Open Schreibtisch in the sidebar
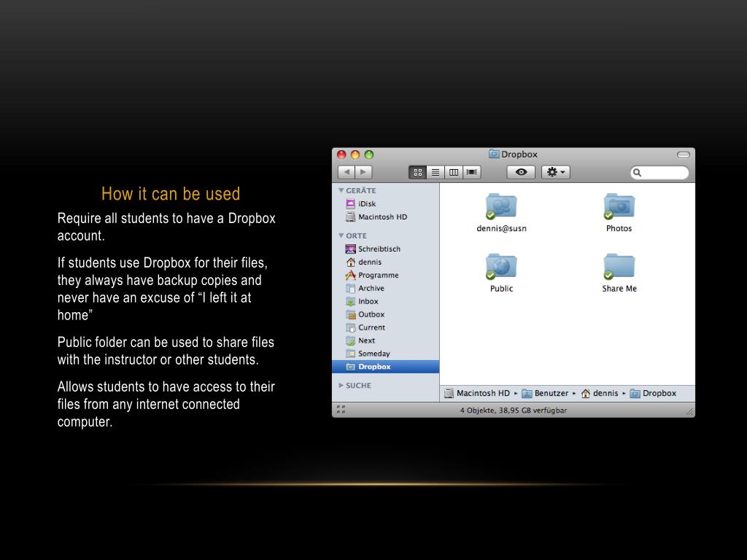The height and width of the screenshot is (560, 747). click(x=385, y=249)
